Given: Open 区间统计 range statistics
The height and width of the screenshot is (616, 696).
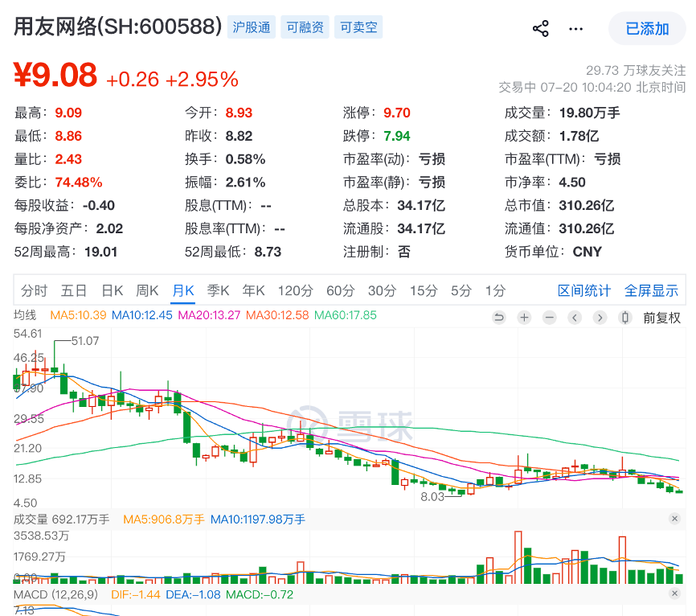Looking at the screenshot, I should tap(584, 291).
